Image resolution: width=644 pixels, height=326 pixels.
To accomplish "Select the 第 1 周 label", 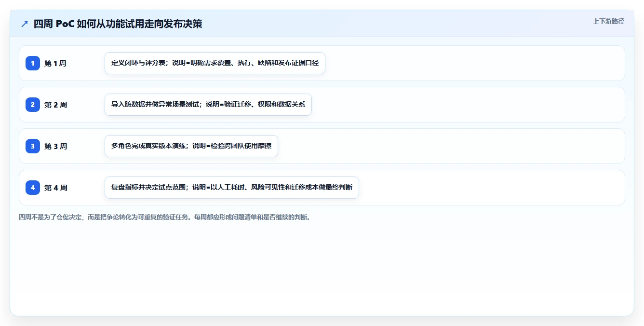I will tap(55, 63).
